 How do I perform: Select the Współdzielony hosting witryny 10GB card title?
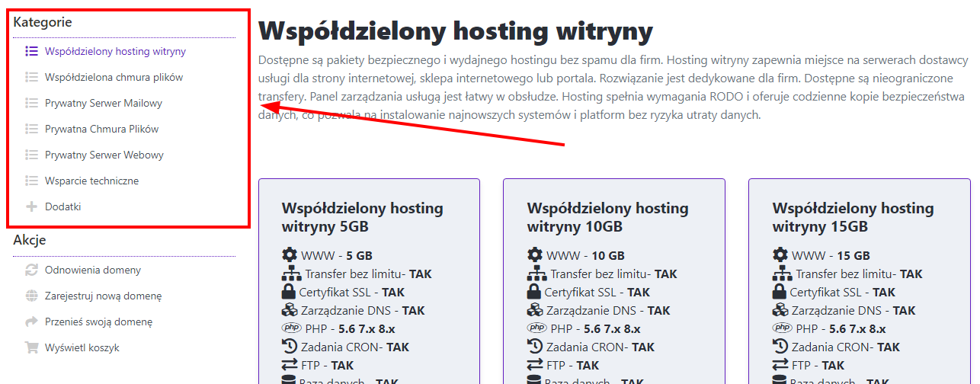point(607,218)
